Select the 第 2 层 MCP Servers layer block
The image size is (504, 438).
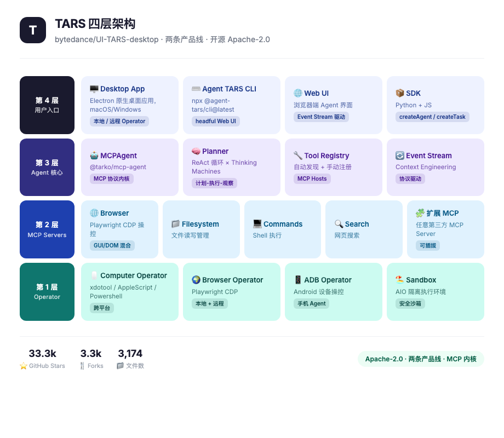coord(47,229)
